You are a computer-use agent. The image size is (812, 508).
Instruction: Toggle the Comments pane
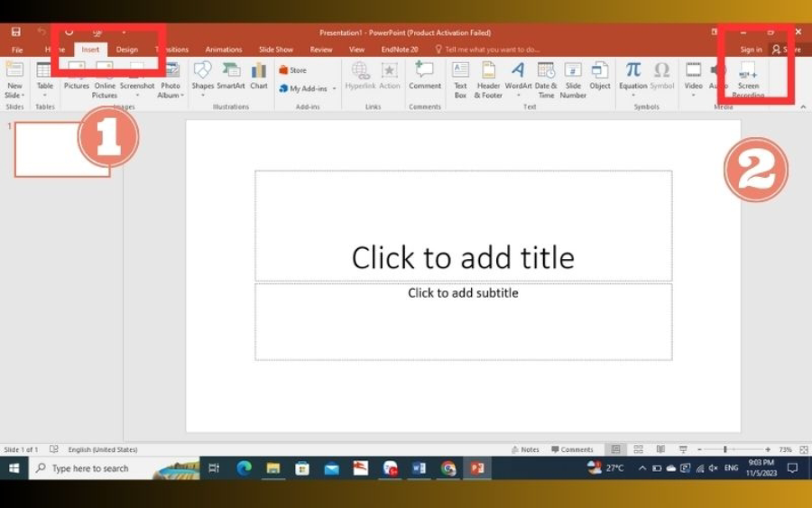pos(572,449)
